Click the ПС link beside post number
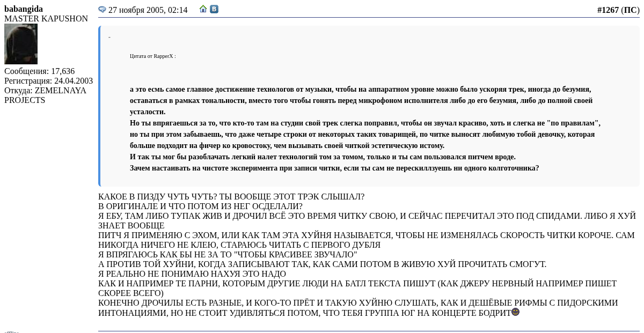This screenshot has width=644, height=333. [x=630, y=10]
